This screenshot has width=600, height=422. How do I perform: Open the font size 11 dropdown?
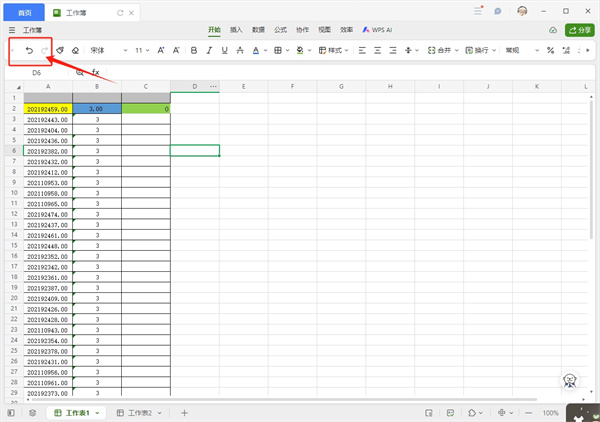point(142,50)
